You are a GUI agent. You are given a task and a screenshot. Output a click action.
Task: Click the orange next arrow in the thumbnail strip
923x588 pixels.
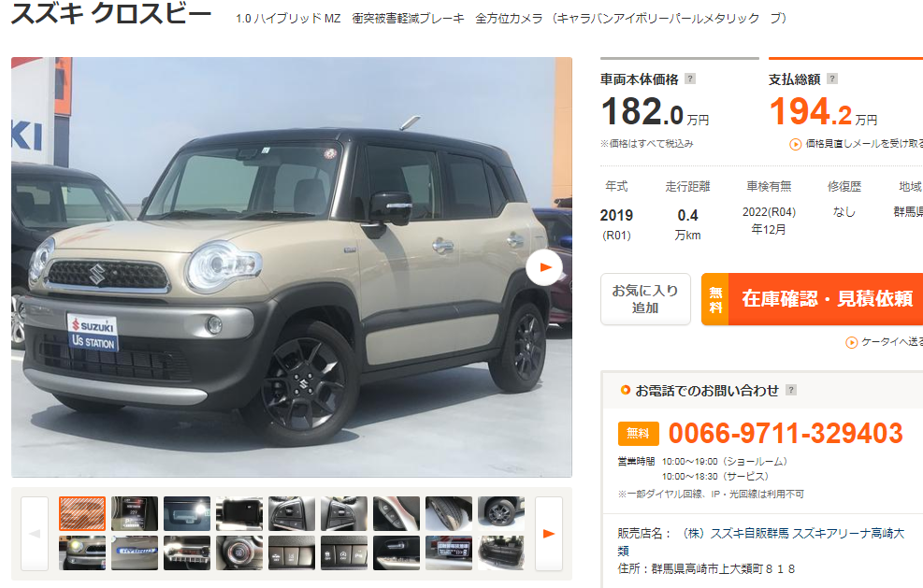(x=549, y=534)
